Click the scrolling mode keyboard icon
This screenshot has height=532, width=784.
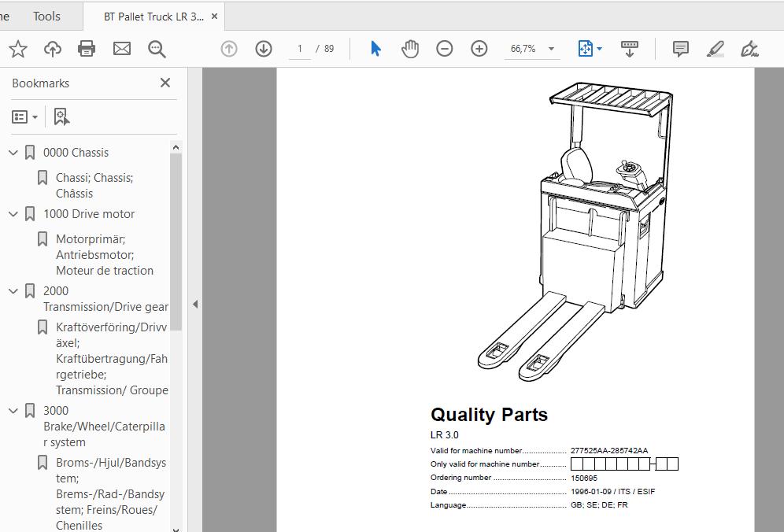click(630, 49)
